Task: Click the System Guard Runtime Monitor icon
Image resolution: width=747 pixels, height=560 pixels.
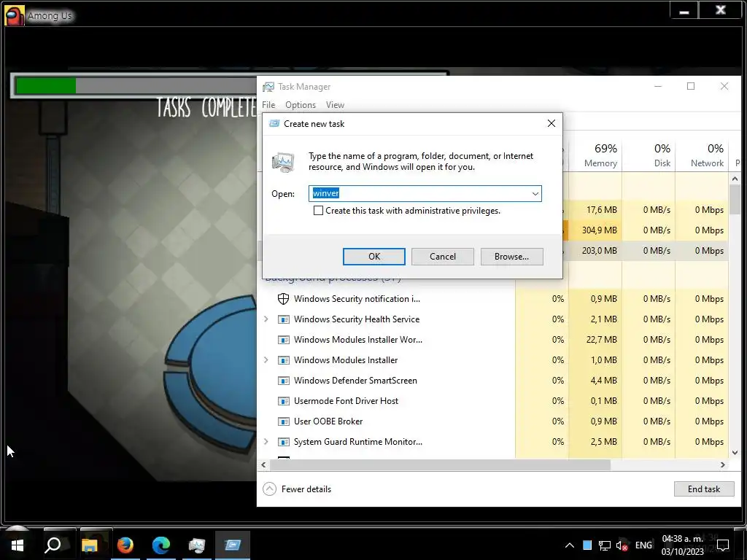Action: tap(284, 443)
